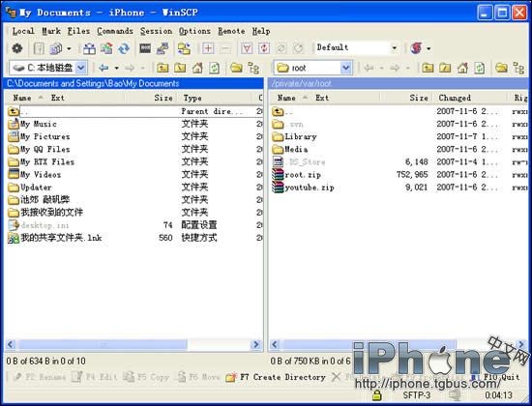Toggle the local directory tree icon
Screen dimensions: 532x406
253,69
